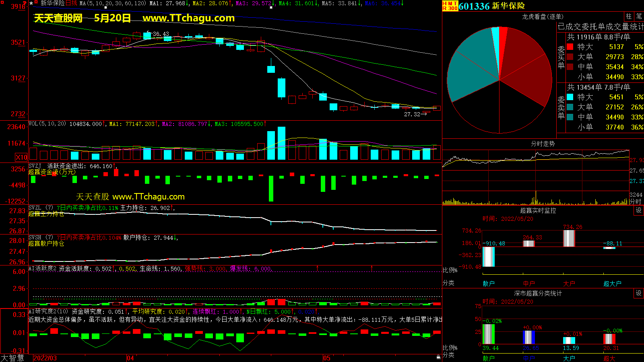Select the 超大户 category under realtime monitor
Viewport: 644px width, 362px height.
pyautogui.click(x=612, y=284)
